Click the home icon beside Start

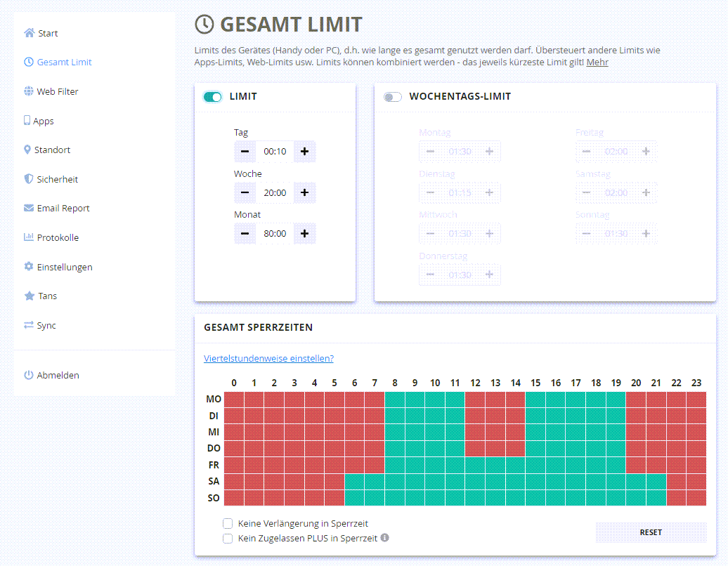[29, 33]
